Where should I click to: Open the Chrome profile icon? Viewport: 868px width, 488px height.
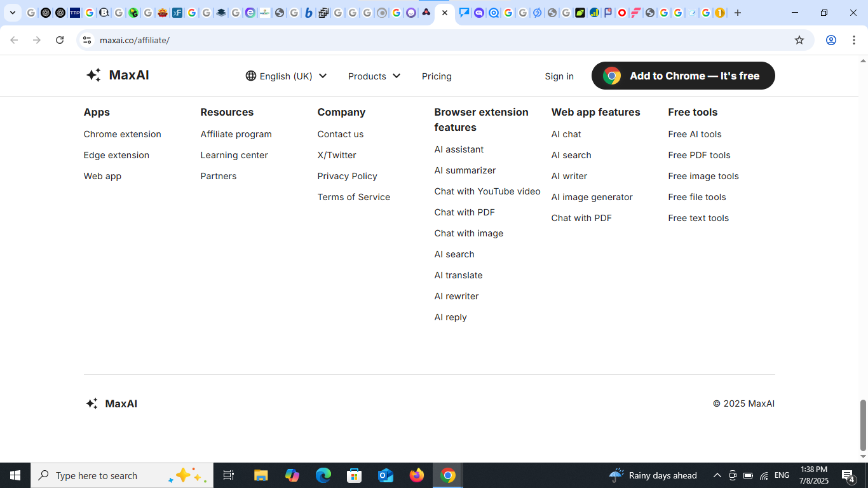[831, 40]
